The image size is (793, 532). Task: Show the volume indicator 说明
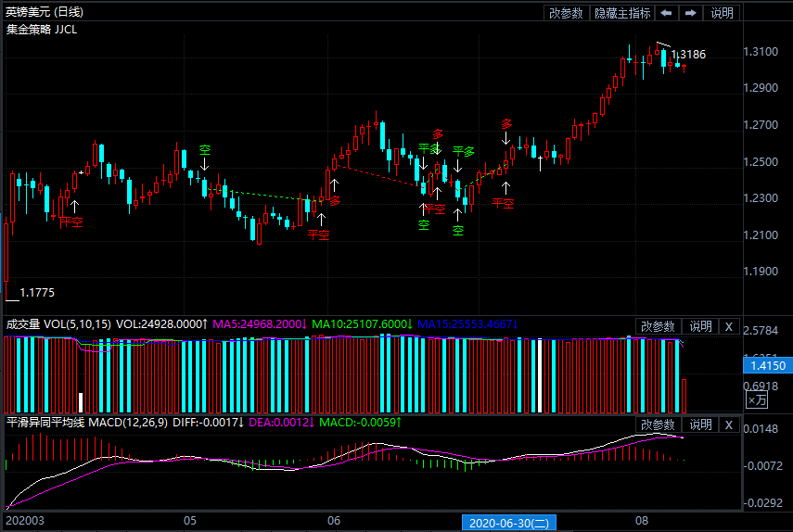tap(700, 326)
